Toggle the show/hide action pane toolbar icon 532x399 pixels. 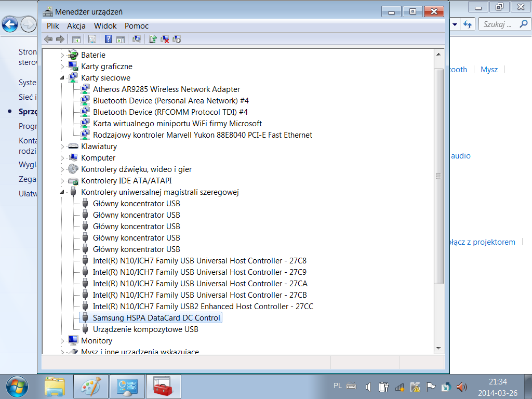click(121, 39)
